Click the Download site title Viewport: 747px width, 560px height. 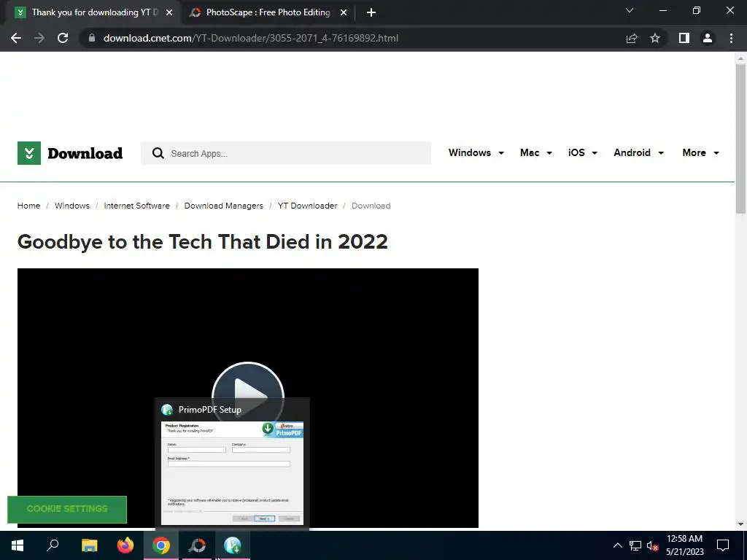85,153
